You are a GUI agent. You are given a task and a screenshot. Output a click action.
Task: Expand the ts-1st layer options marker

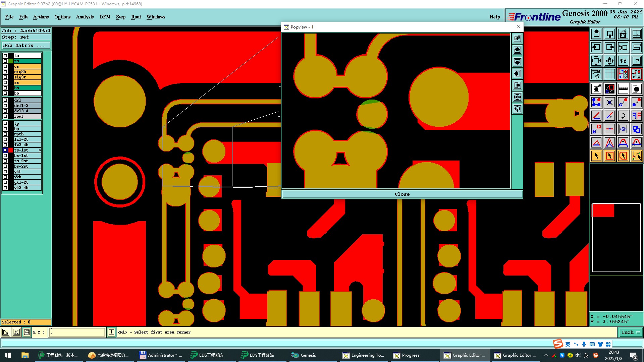pyautogui.click(x=40, y=150)
